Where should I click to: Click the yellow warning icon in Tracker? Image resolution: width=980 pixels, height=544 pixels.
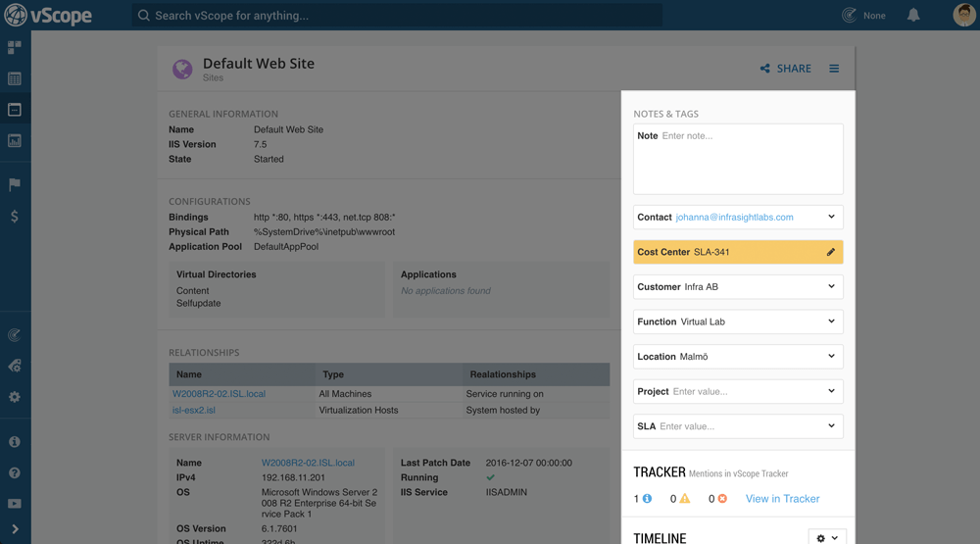[685, 498]
